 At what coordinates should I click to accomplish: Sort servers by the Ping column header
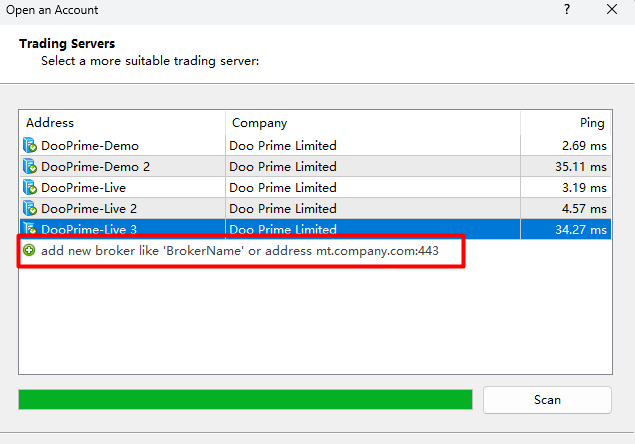[566, 123]
